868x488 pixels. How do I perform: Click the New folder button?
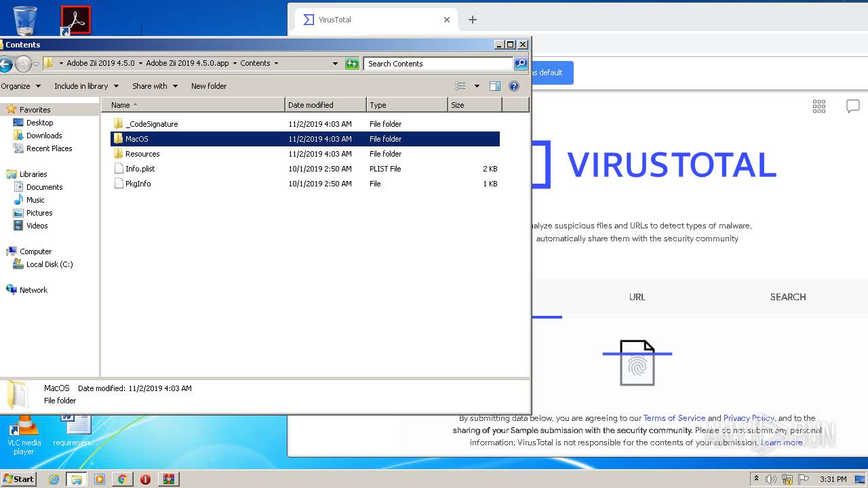[209, 86]
